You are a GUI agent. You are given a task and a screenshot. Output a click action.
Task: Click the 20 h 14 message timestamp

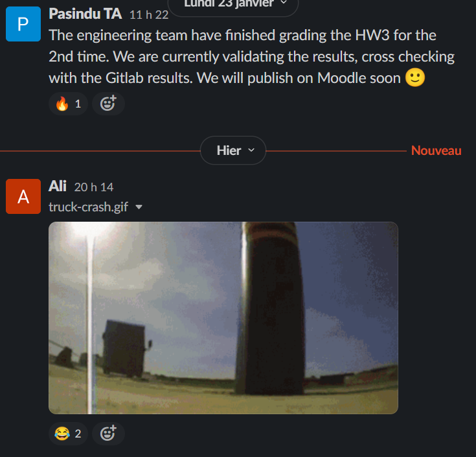point(94,187)
